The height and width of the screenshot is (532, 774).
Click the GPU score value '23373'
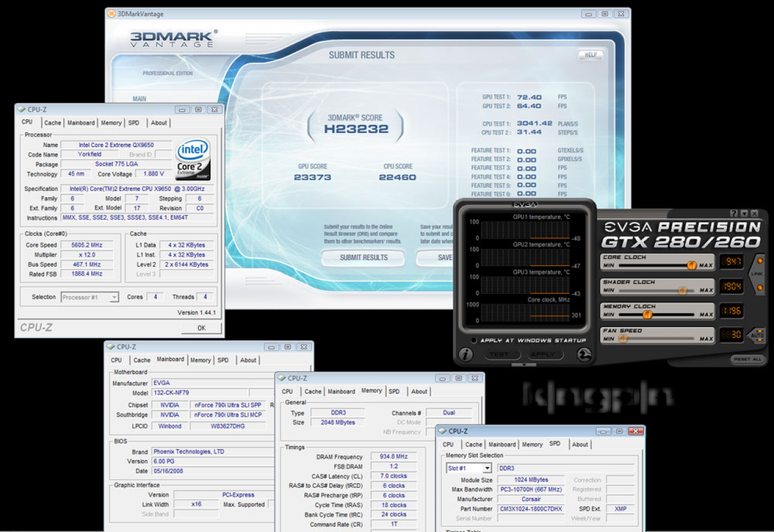point(313,177)
